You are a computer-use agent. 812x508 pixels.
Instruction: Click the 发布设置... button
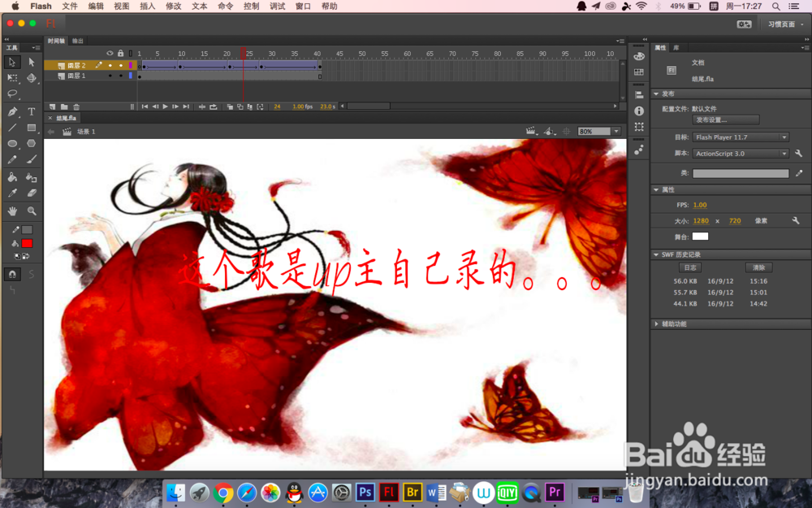pyautogui.click(x=726, y=119)
